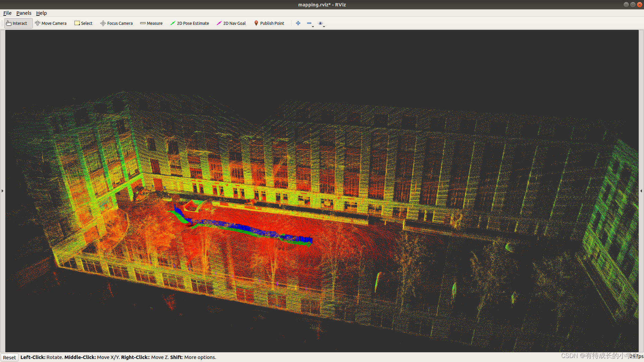Screen dimensions: 644x362
Task: Activate the 2D Nav Goal tool
Action: click(231, 23)
